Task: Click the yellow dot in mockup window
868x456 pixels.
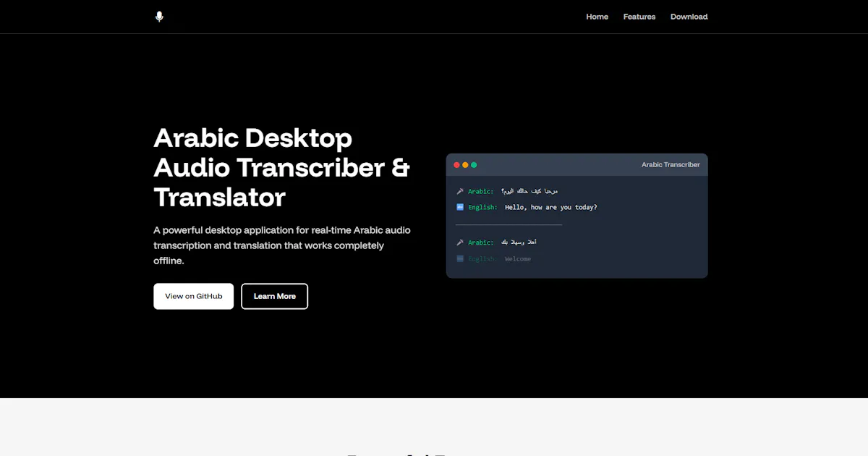Action: click(465, 165)
